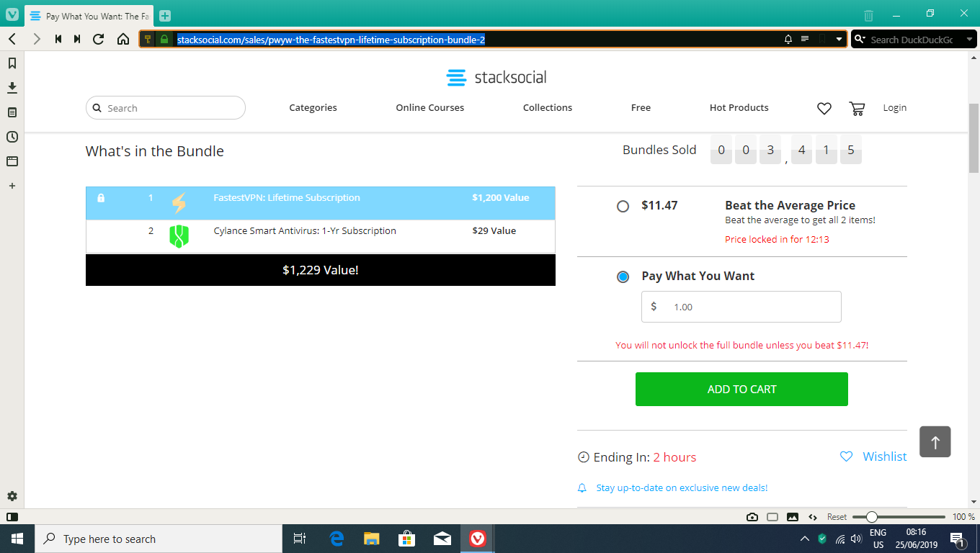
Task: Launch Microsoft Edge from the taskbar
Action: [x=337, y=539]
